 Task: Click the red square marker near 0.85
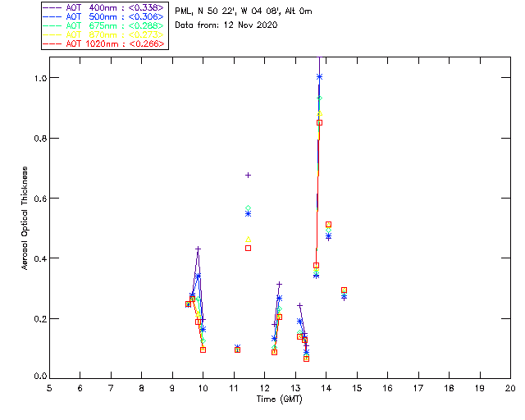(x=319, y=122)
